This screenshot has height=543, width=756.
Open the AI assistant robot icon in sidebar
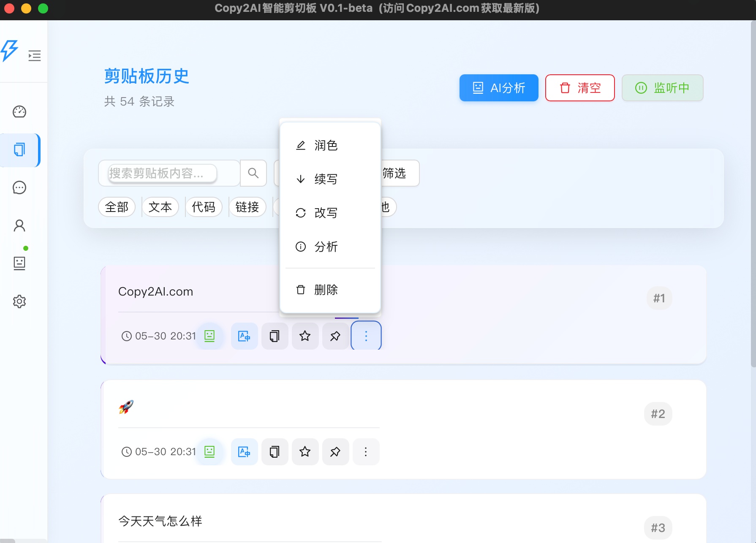[19, 263]
